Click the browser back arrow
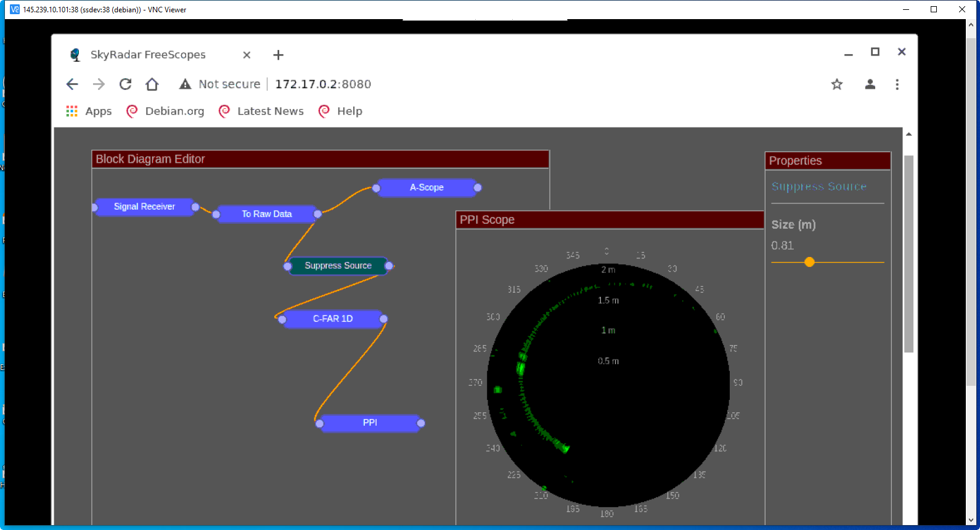 72,84
